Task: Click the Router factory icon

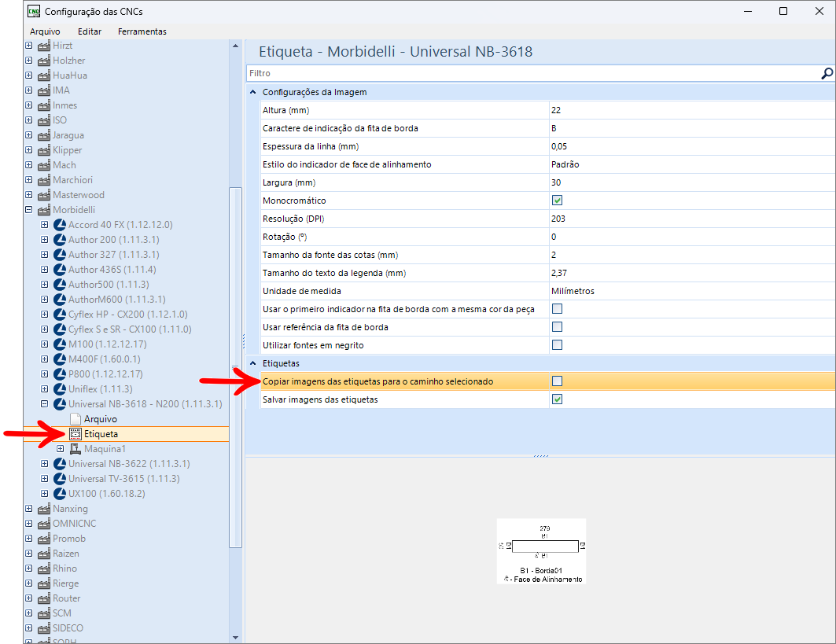Action: (44, 598)
